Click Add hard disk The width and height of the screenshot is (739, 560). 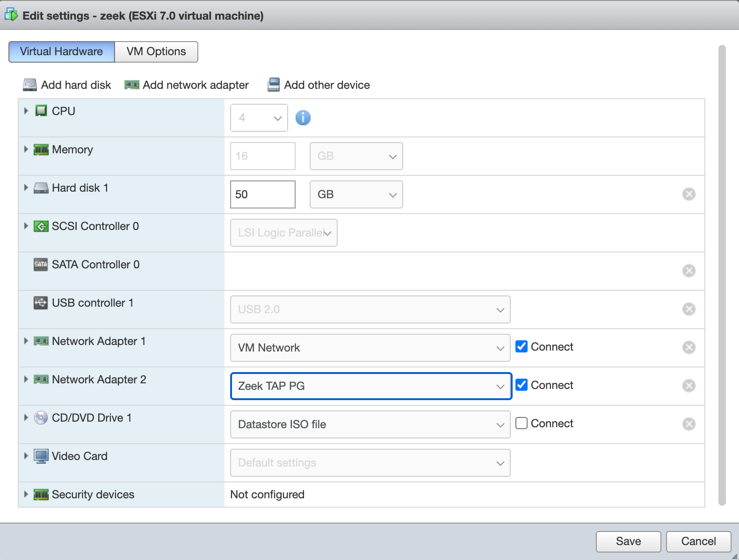click(x=67, y=85)
